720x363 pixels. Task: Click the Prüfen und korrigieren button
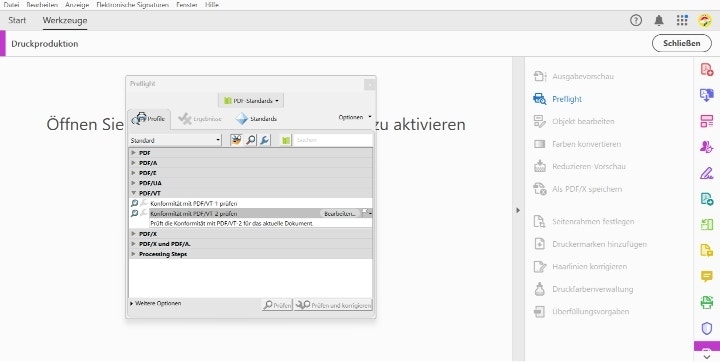click(x=333, y=305)
